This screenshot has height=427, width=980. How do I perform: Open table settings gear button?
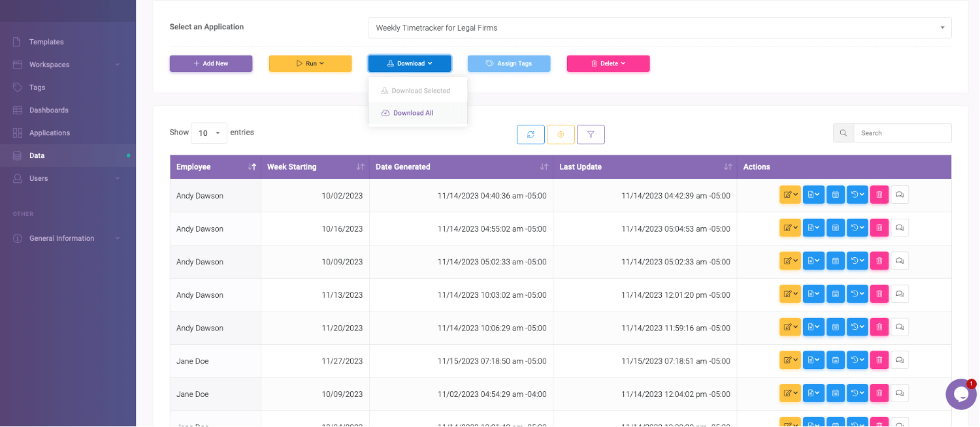(x=561, y=134)
